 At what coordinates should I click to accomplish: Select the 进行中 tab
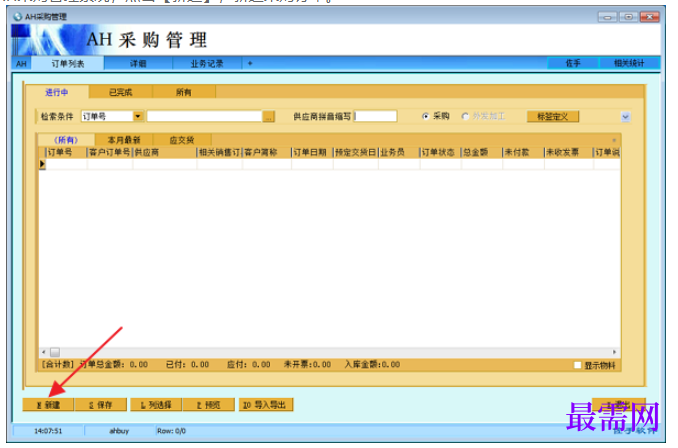pyautogui.click(x=57, y=92)
